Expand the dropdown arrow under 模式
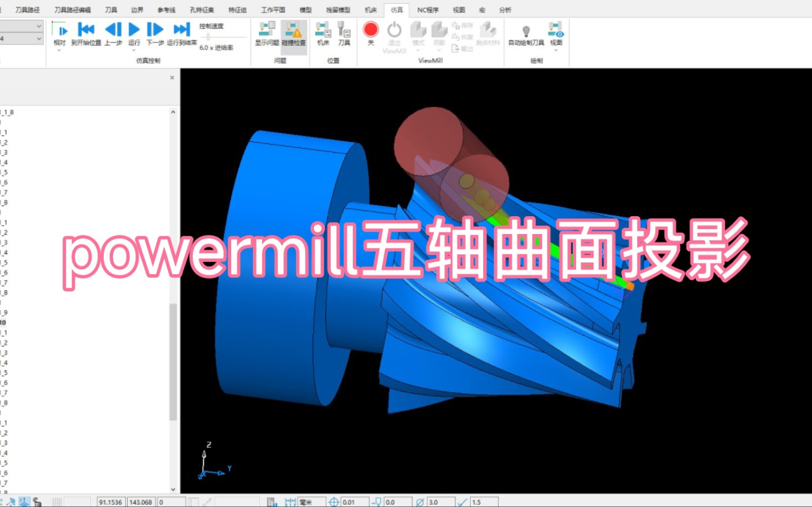 [418, 50]
